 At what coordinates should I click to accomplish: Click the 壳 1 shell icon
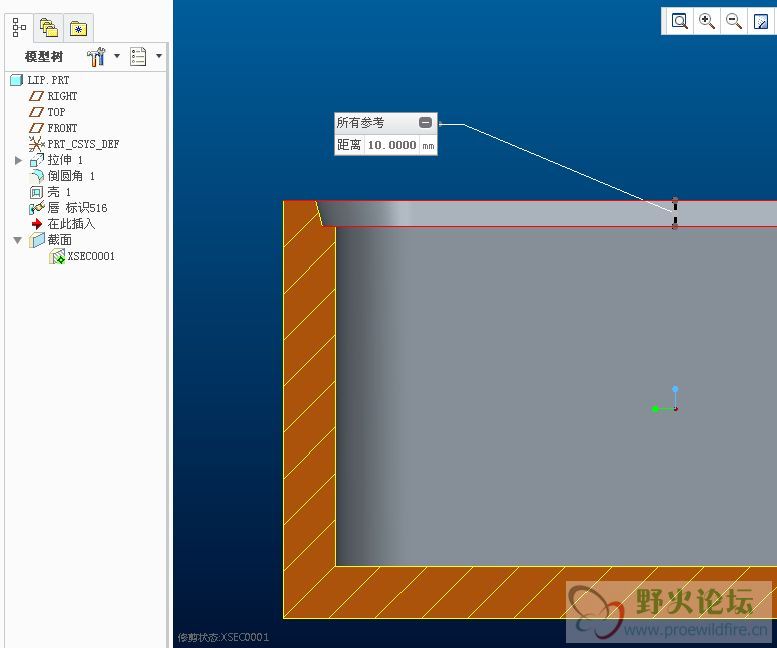(37, 192)
